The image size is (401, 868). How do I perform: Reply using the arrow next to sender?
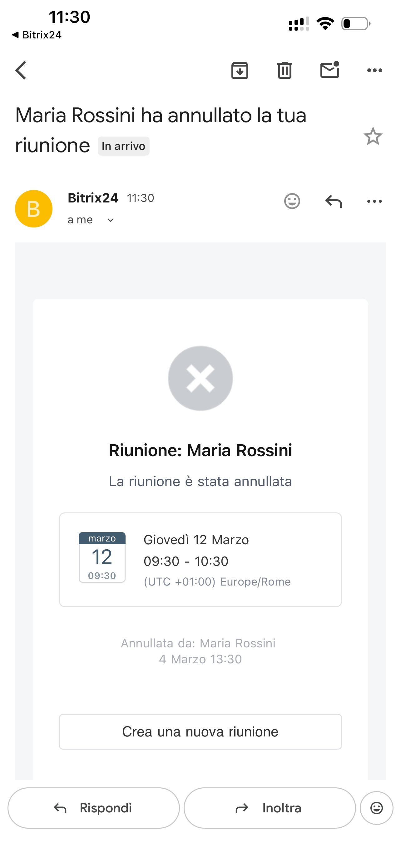(333, 202)
